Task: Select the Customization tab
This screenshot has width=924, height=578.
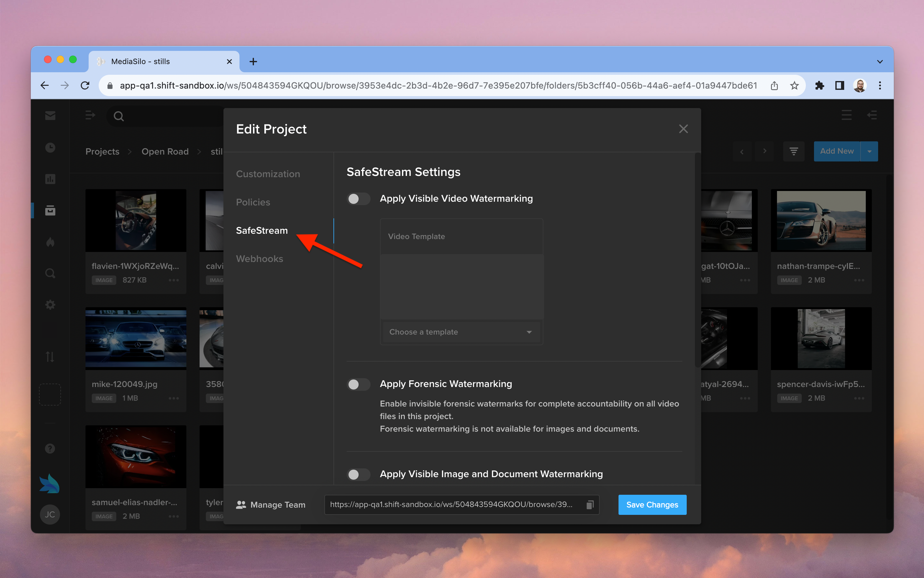Action: click(268, 174)
